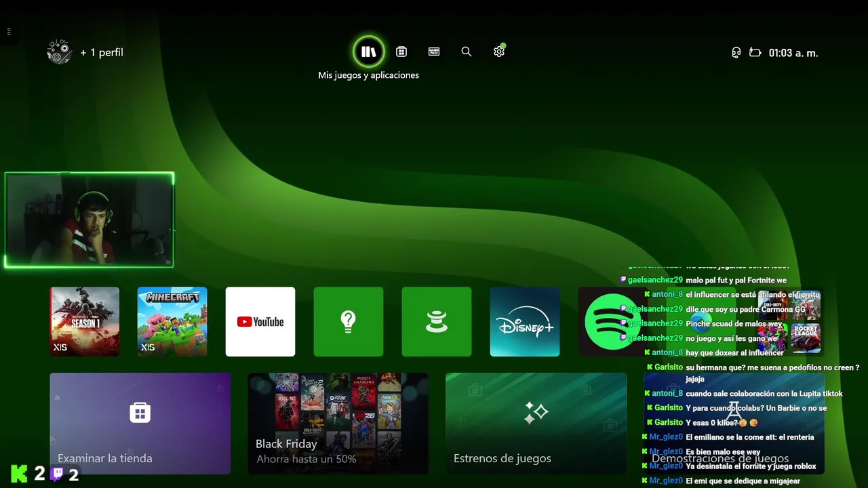Select the streamer webcam overlay
The width and height of the screenshot is (868, 488).
[x=89, y=220]
